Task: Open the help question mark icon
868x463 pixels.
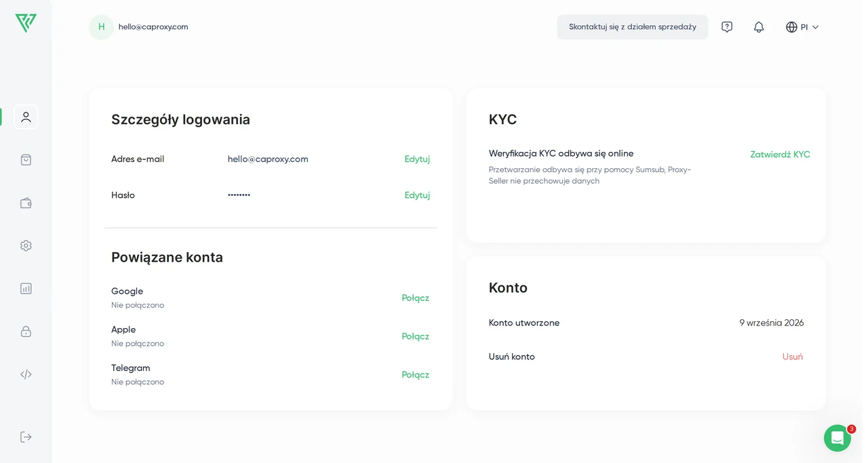Action: pyautogui.click(x=727, y=27)
